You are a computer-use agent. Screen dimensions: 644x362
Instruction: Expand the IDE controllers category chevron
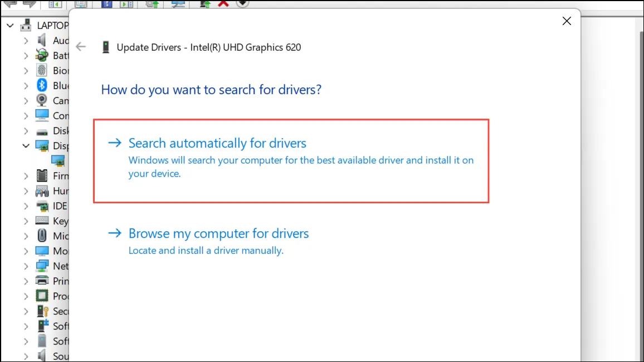click(26, 206)
